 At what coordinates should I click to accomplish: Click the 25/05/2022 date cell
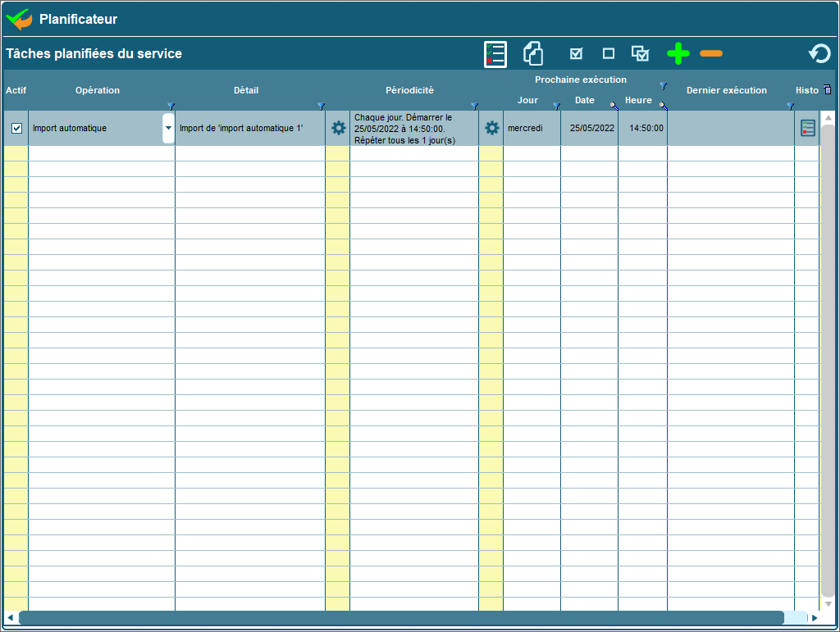click(591, 128)
